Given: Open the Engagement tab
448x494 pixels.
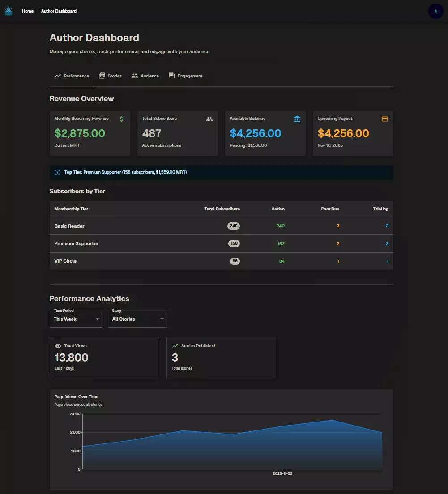Looking at the screenshot, I should [186, 76].
